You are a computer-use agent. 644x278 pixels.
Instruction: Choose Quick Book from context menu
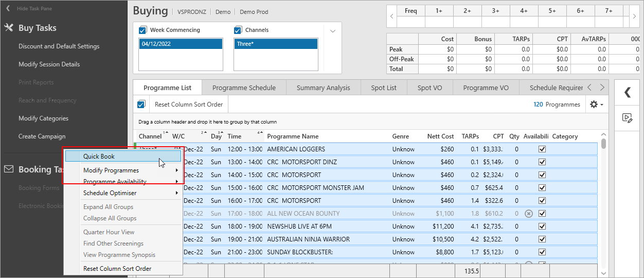pyautogui.click(x=123, y=156)
